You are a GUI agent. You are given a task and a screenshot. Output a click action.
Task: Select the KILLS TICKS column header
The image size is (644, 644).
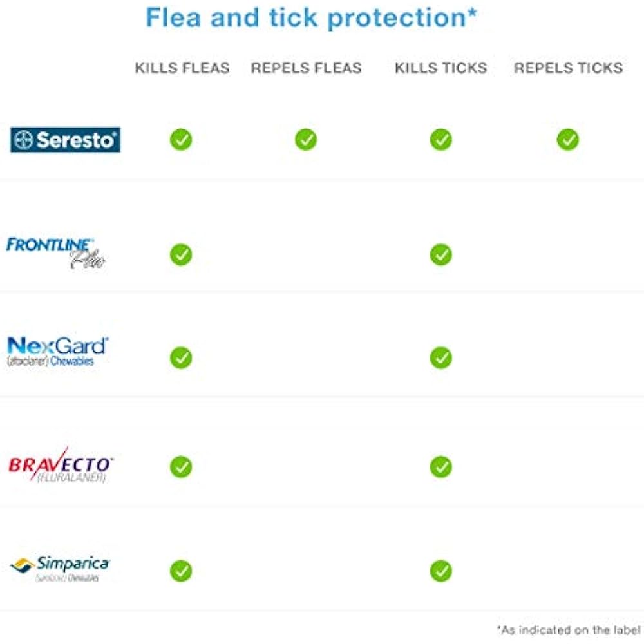(x=441, y=68)
